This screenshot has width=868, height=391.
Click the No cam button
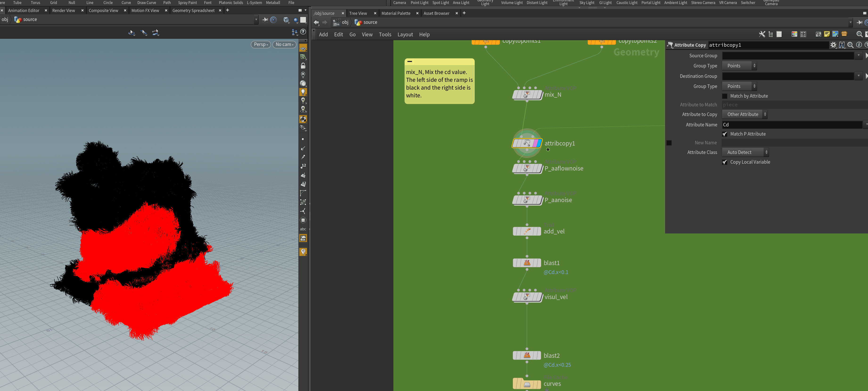click(284, 45)
